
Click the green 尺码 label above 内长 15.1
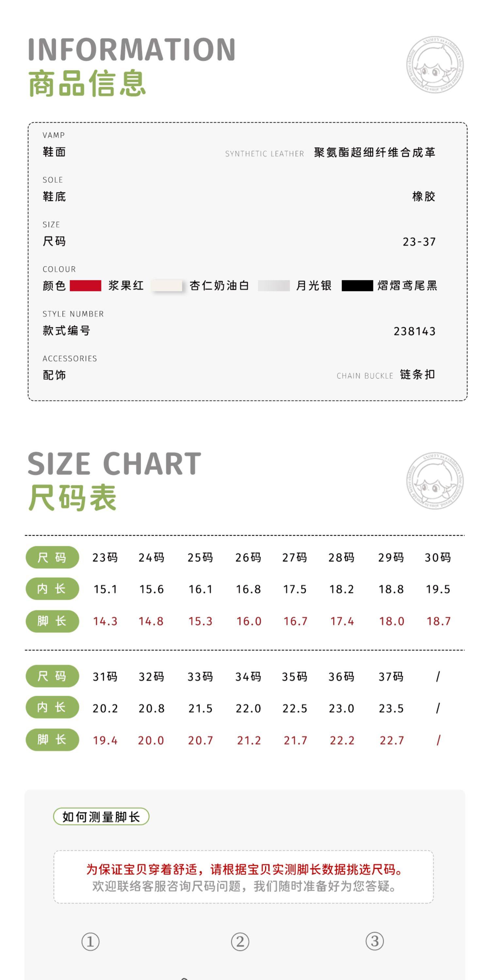click(x=52, y=557)
